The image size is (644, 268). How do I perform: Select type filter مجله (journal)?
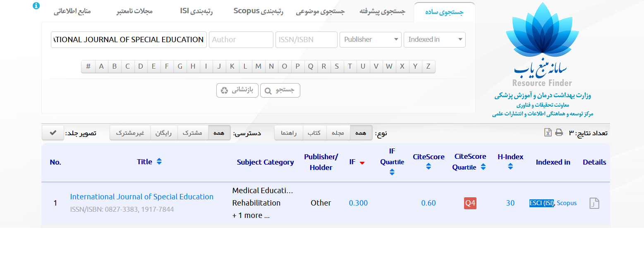click(x=338, y=133)
